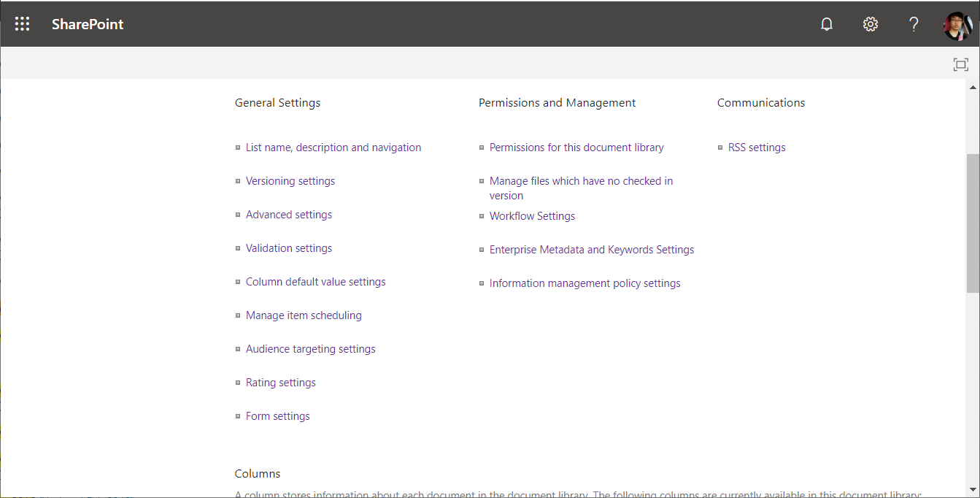Viewport: 980px width, 498px height.
Task: Open the account profile picture
Action: click(x=957, y=26)
